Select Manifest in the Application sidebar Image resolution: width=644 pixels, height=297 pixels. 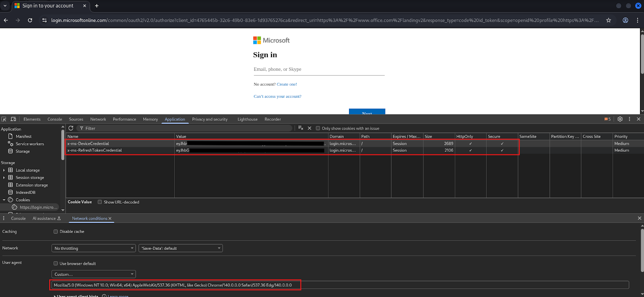tap(23, 136)
